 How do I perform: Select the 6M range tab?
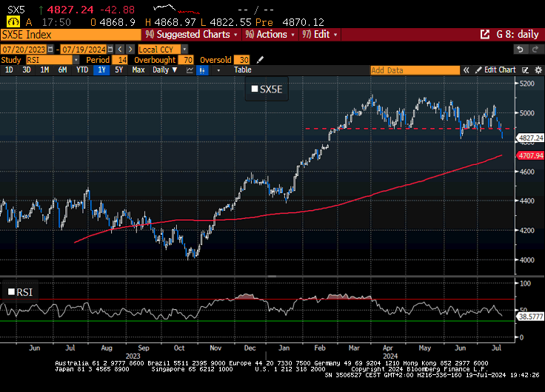pos(62,70)
